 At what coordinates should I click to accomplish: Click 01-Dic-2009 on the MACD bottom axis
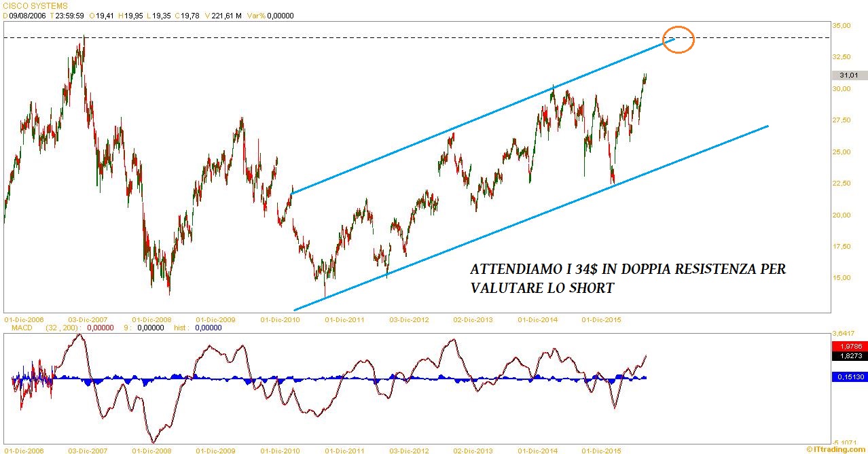pos(215,450)
